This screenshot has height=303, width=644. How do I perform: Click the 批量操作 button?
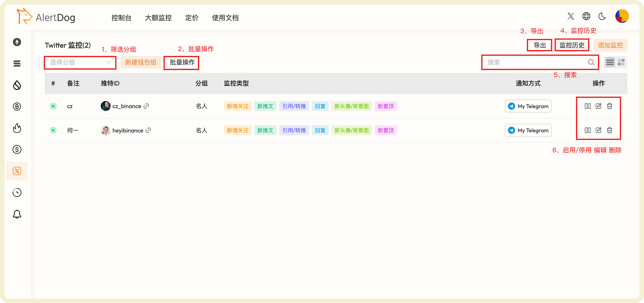click(182, 62)
